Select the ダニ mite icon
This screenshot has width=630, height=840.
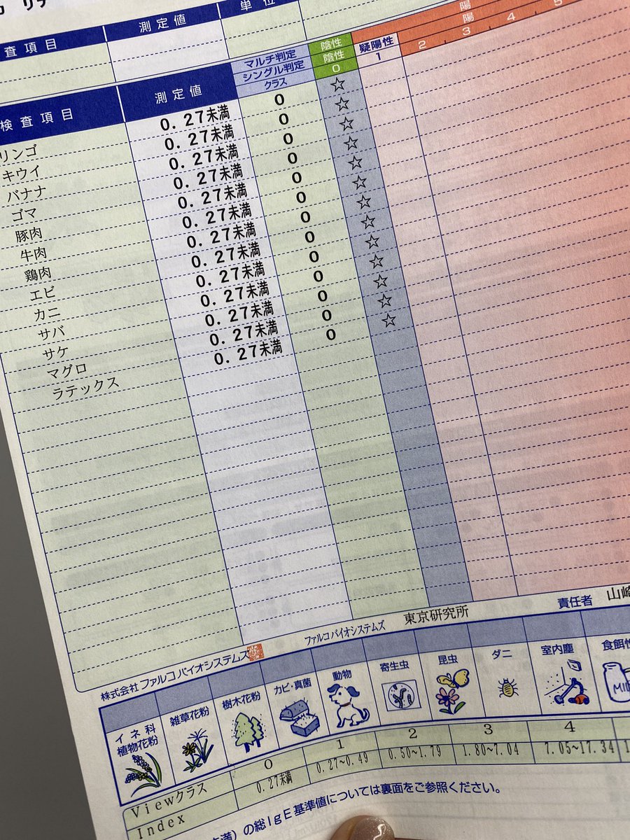(x=508, y=688)
